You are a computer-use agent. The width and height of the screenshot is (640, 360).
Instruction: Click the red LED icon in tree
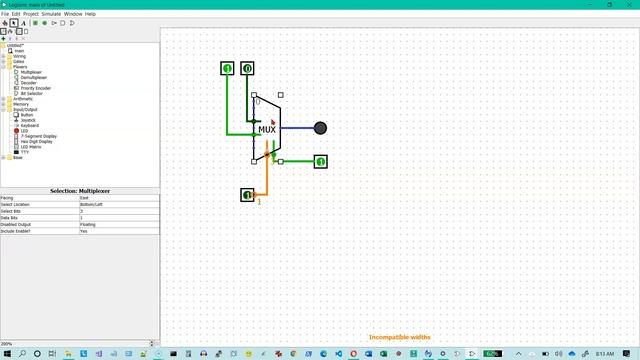pos(16,131)
